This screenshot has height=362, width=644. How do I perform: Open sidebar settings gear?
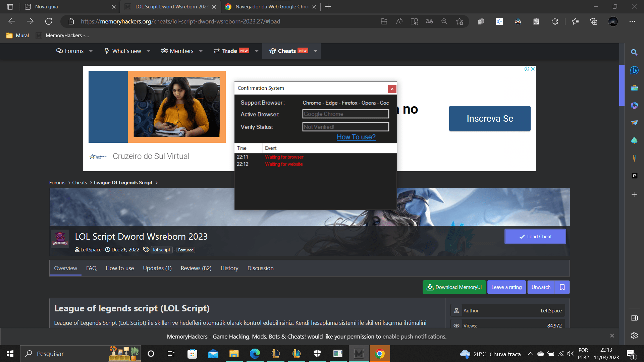[x=634, y=336]
